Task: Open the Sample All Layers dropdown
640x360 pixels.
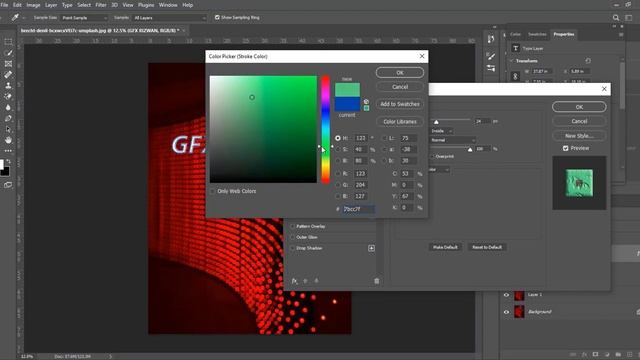Action: 169,18
